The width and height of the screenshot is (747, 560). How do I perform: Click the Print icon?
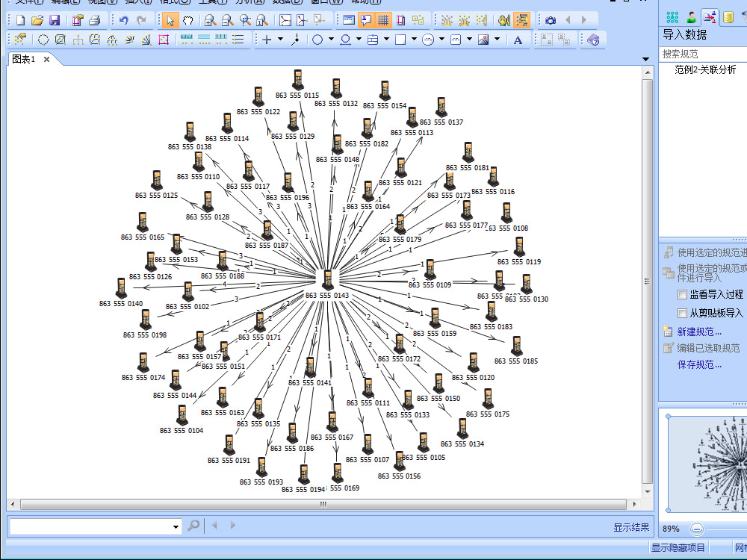tap(94, 20)
